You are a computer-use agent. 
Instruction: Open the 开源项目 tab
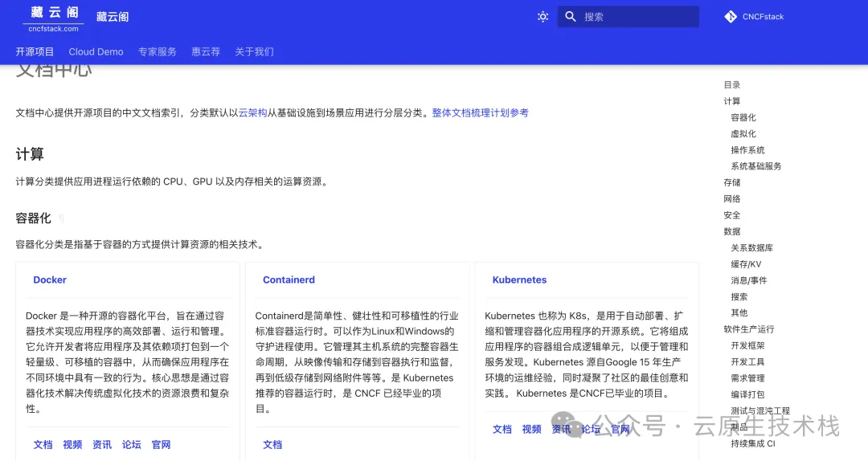tap(35, 51)
